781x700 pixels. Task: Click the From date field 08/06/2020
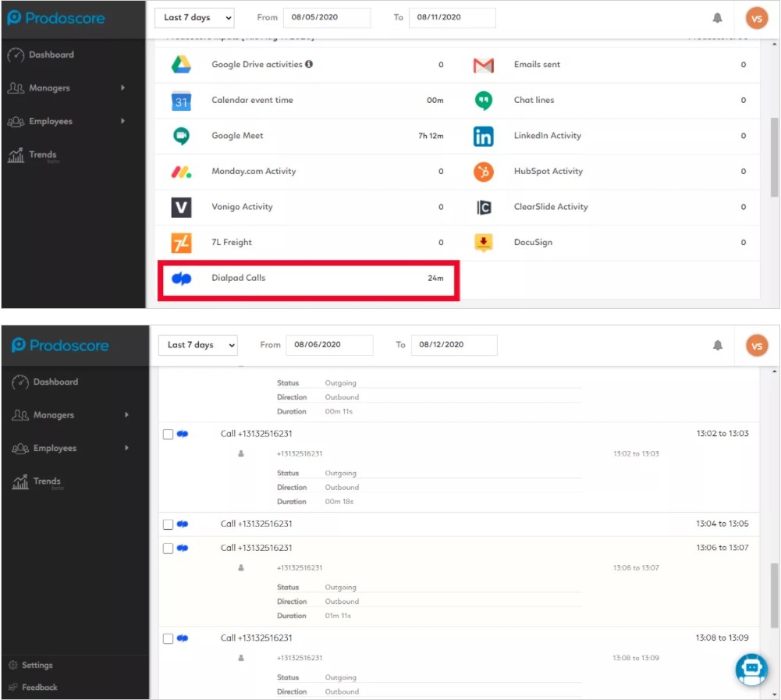[329, 345]
